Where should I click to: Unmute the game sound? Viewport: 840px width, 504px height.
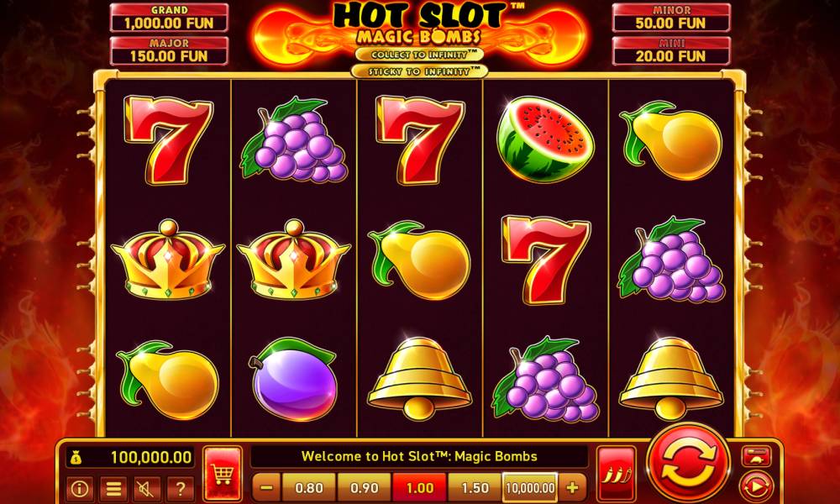click(x=147, y=489)
